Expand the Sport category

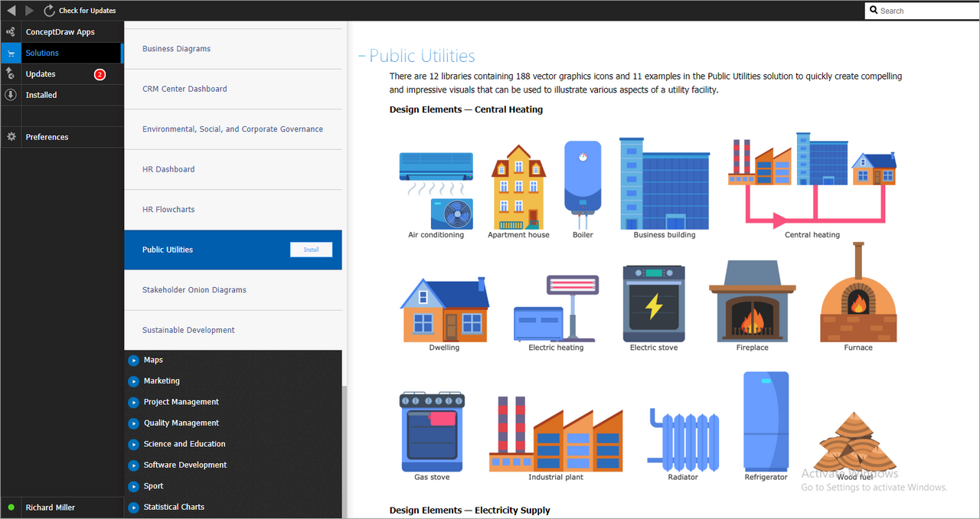tap(134, 486)
